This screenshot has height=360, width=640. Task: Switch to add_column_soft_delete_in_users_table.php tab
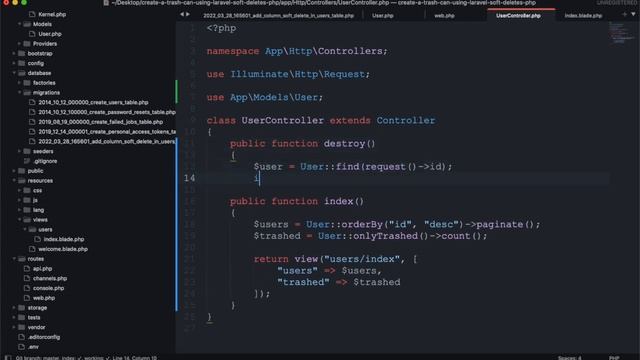click(278, 16)
